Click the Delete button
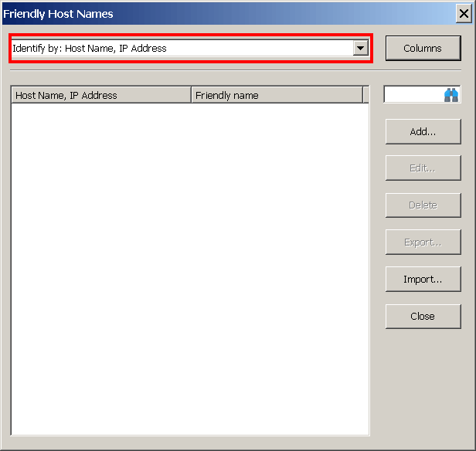Screen dimensions: 476x451 (423, 205)
